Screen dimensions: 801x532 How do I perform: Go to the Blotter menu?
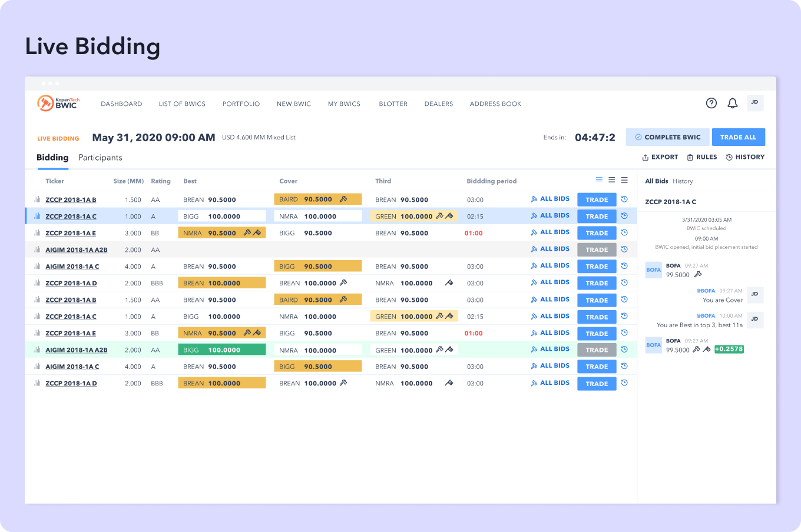tap(393, 104)
